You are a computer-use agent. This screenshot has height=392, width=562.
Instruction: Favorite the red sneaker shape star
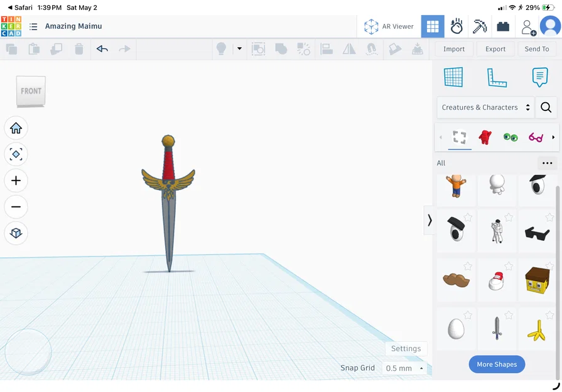point(509,266)
